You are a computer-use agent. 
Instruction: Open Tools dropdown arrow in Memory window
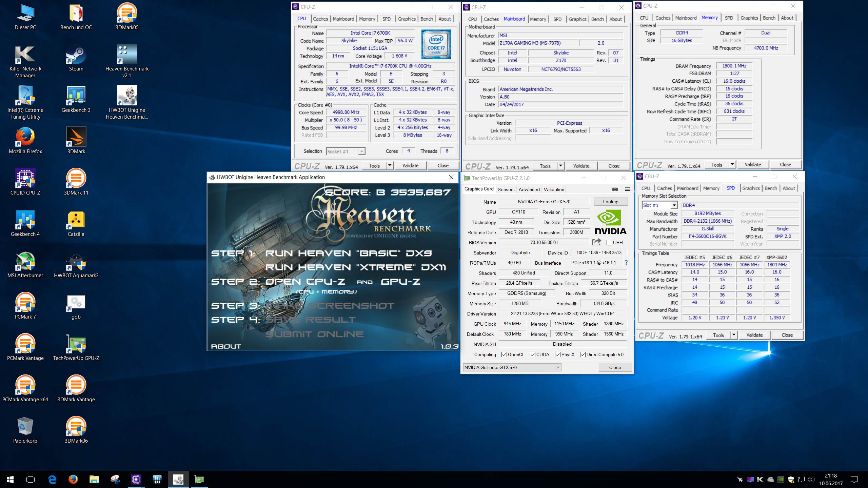click(732, 165)
